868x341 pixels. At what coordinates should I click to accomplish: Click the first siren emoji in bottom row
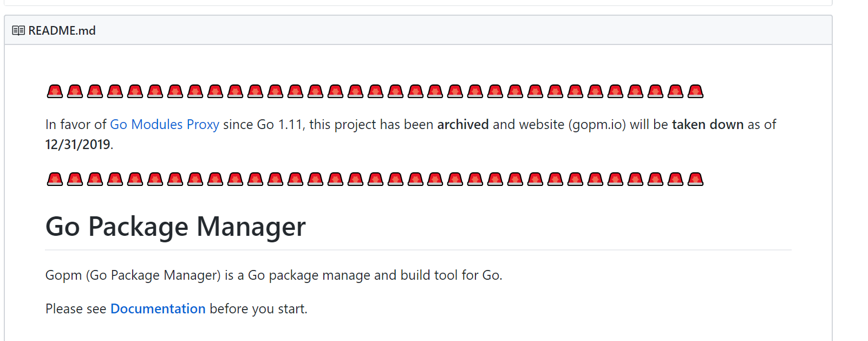(x=55, y=179)
